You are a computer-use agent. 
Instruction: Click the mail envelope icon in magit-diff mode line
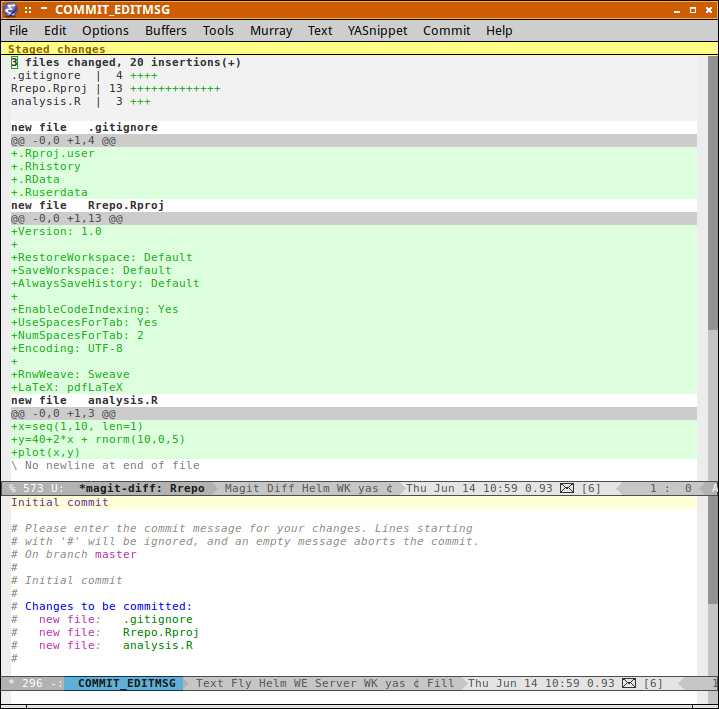tap(567, 488)
